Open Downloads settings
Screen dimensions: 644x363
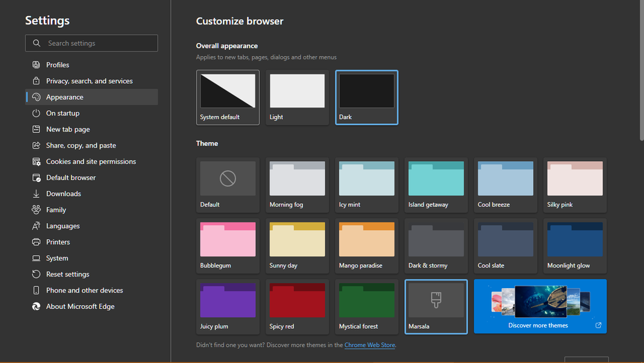tap(92, 193)
